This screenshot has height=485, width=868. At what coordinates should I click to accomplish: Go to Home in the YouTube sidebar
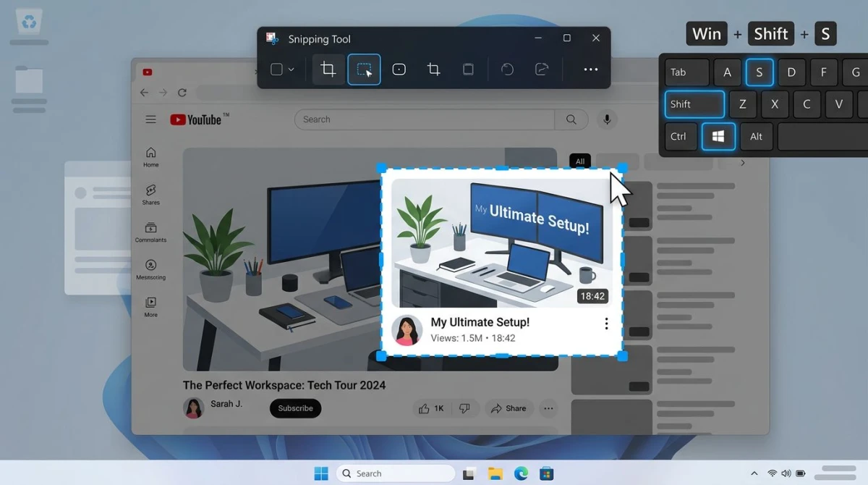pyautogui.click(x=150, y=156)
